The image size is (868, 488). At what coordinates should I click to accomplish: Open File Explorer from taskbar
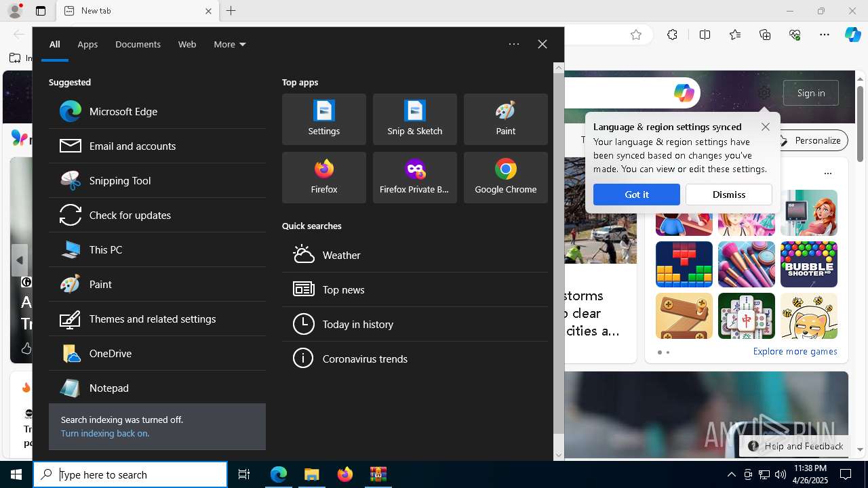(x=312, y=474)
